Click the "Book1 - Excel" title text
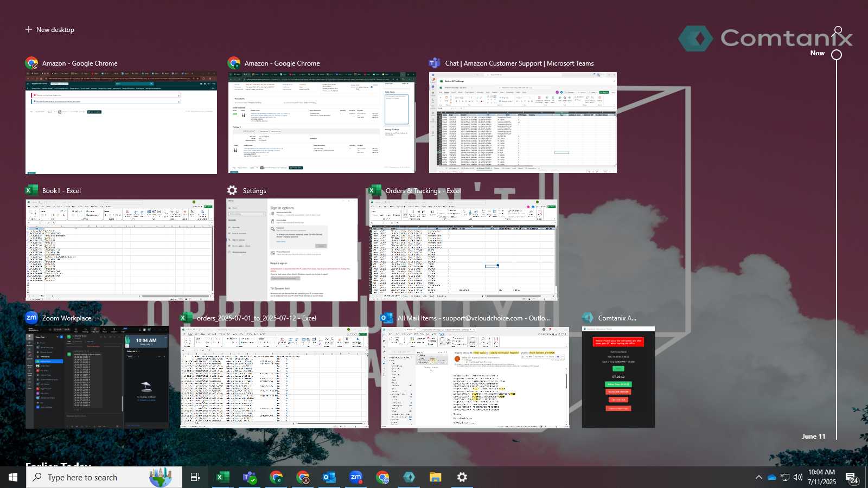This screenshot has height=488, width=868. tap(61, 191)
